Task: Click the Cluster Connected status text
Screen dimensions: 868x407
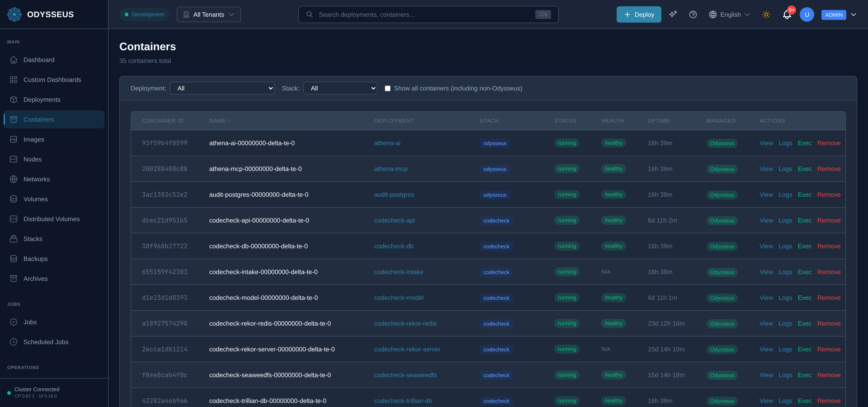Action: [x=37, y=389]
